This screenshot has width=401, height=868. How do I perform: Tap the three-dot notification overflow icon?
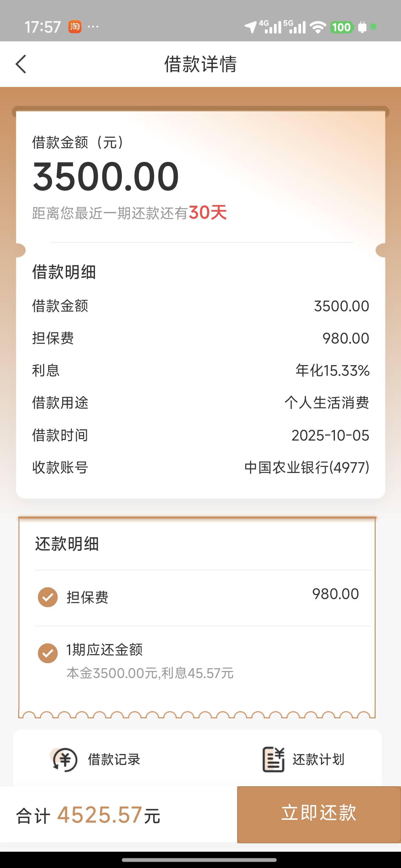(x=93, y=27)
